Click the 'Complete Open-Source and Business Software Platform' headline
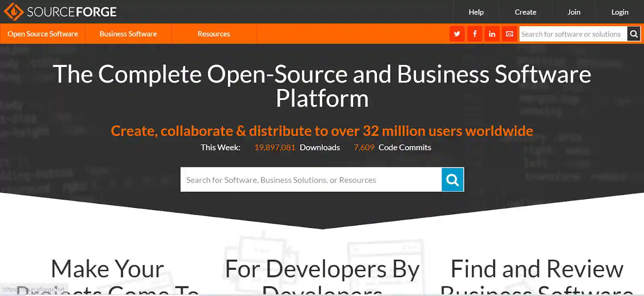The image size is (644, 296). point(322,86)
